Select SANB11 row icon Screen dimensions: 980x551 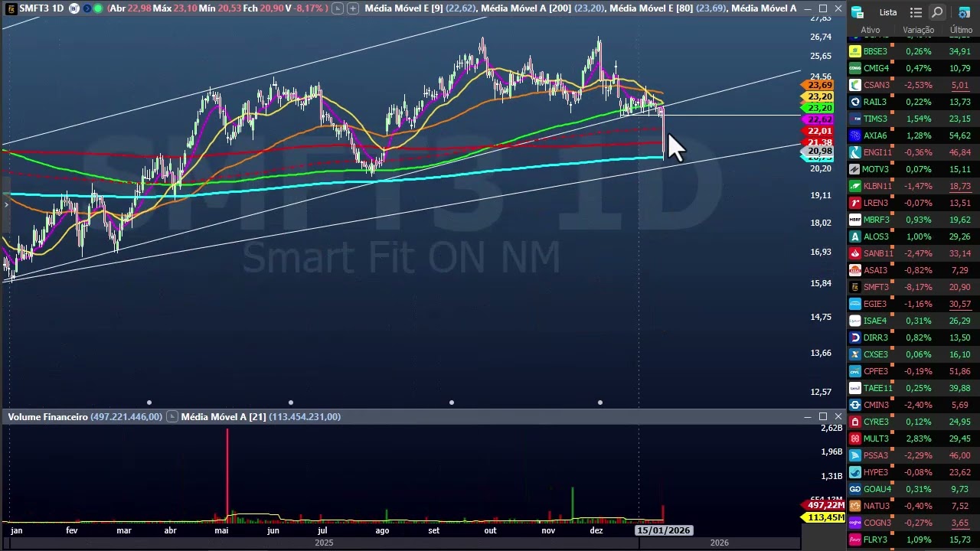(855, 253)
